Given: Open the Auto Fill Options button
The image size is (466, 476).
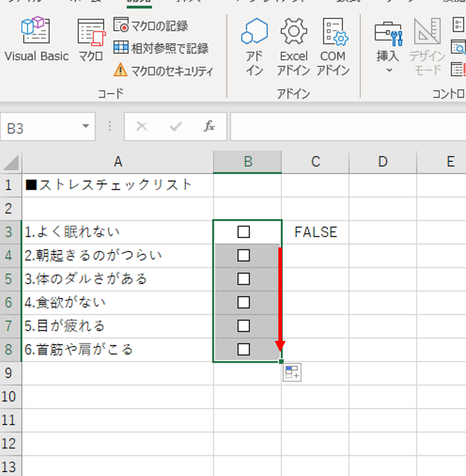Looking at the screenshot, I should [292, 372].
